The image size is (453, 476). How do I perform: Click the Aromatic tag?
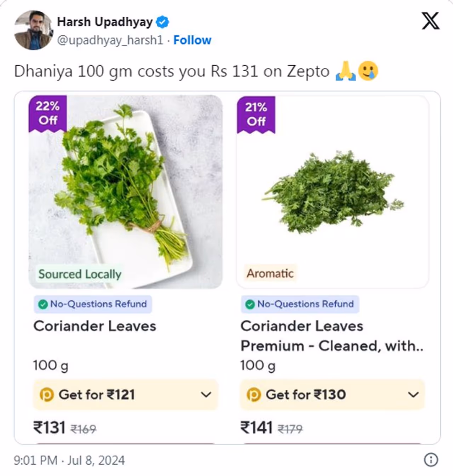[x=270, y=273]
